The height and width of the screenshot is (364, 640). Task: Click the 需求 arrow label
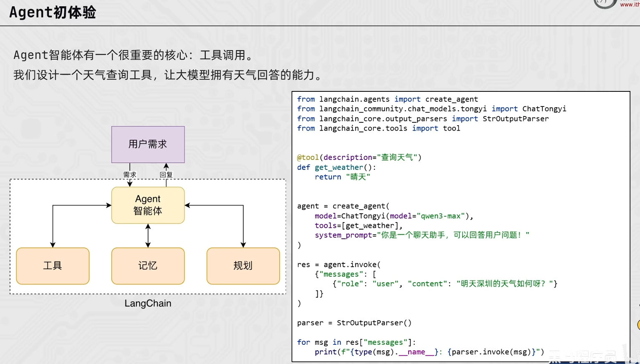click(129, 174)
